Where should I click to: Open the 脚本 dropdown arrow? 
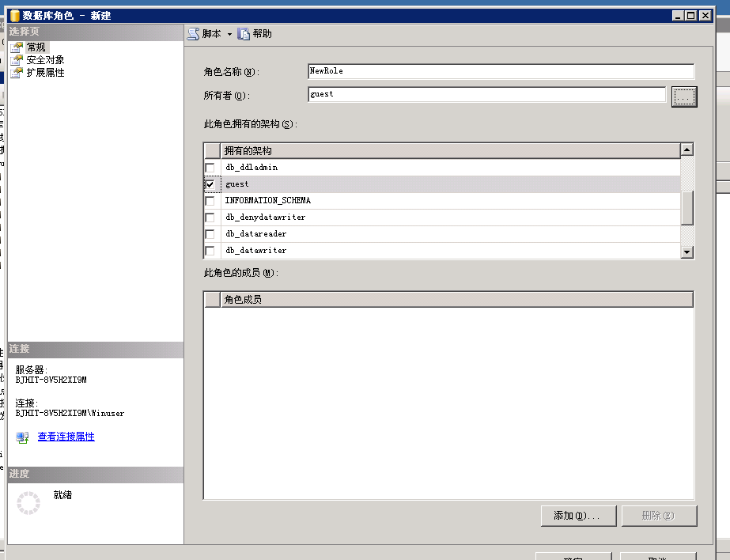pos(229,35)
